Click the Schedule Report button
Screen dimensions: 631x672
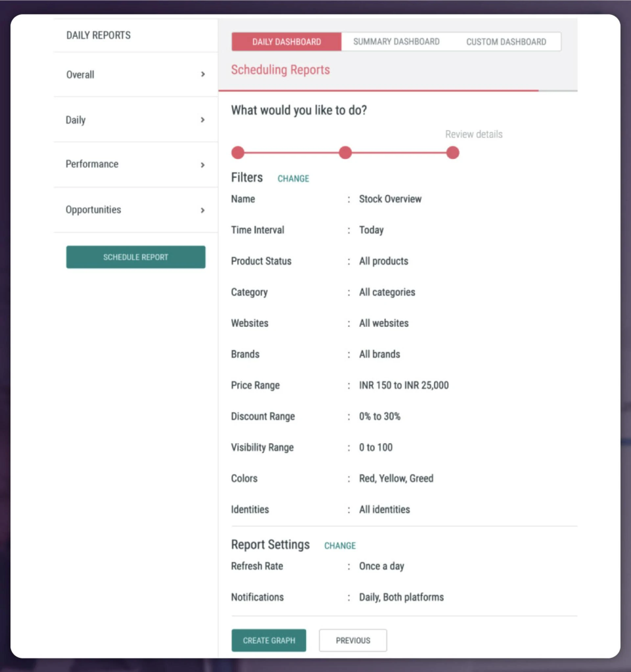(x=136, y=257)
